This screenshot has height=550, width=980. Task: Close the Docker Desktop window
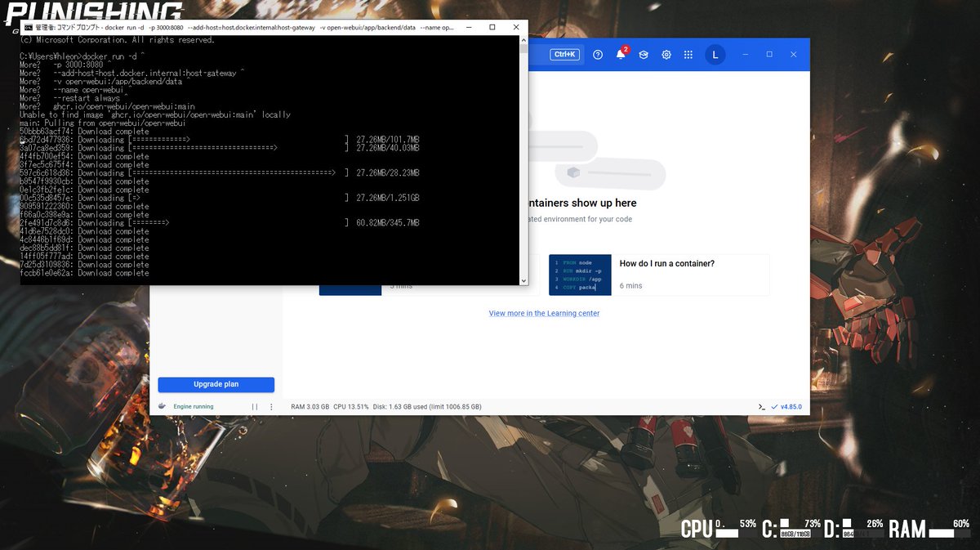[x=794, y=55]
